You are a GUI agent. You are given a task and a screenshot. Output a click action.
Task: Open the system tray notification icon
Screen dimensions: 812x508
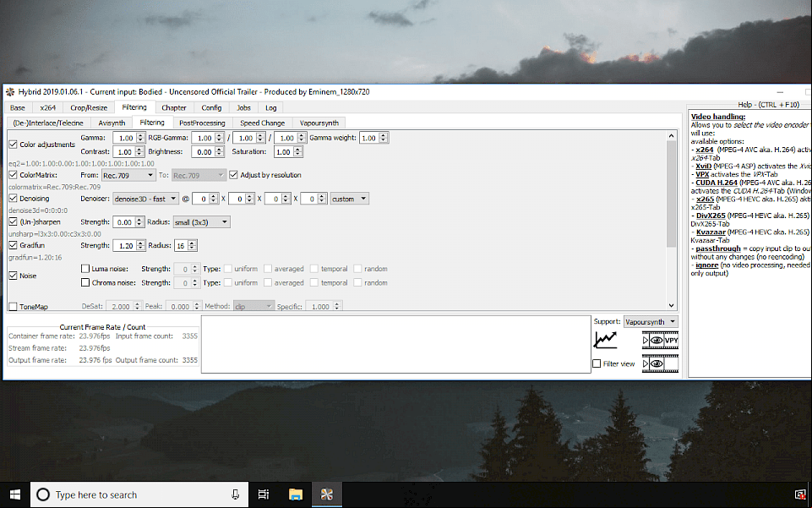click(x=801, y=494)
